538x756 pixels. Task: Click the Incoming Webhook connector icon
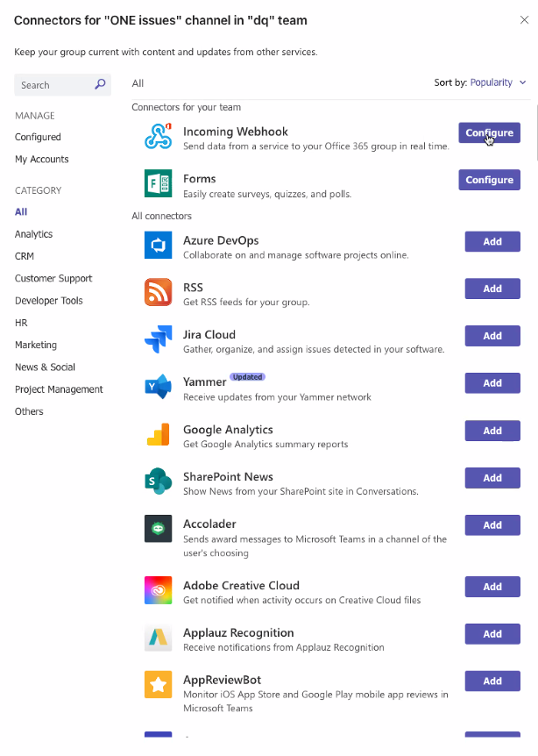click(158, 136)
